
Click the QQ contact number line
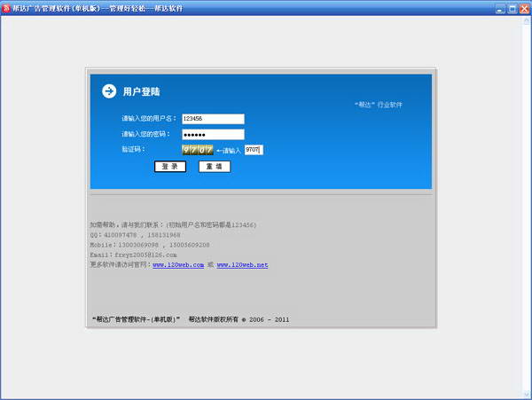pyautogui.click(x=135, y=235)
